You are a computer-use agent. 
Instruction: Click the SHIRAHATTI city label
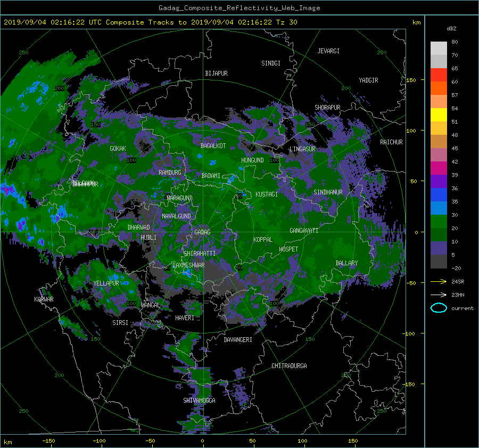point(200,253)
